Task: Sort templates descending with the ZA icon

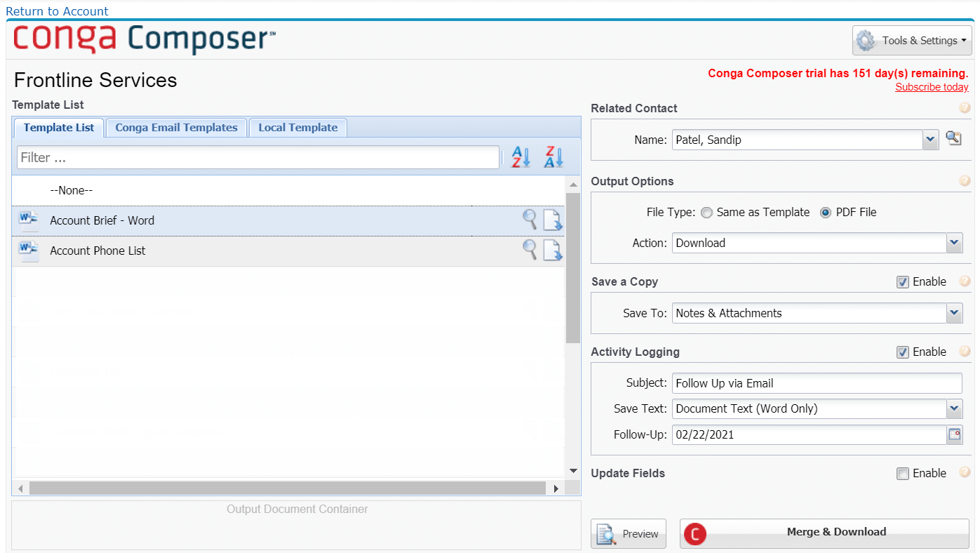Action: 553,156
